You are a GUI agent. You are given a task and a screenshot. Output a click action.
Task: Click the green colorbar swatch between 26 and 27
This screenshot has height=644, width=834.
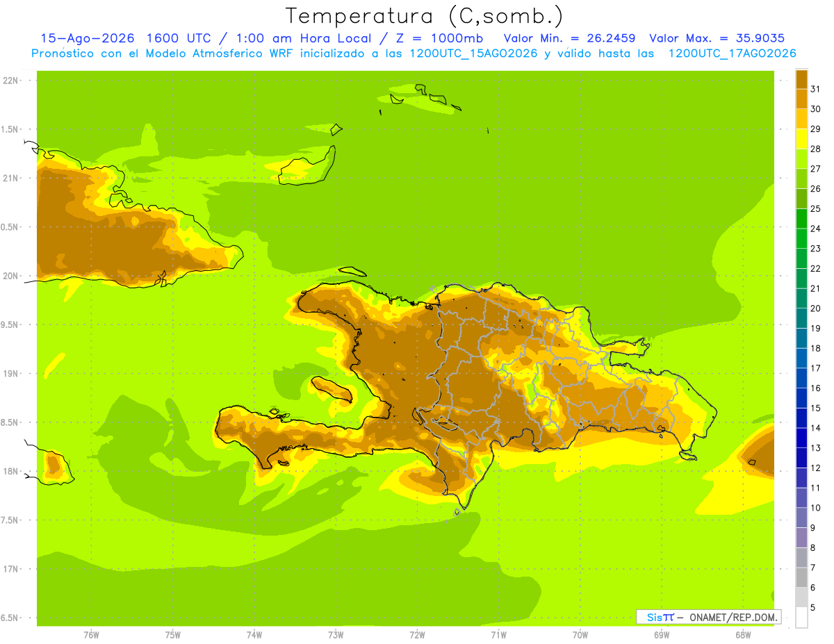[x=801, y=179]
